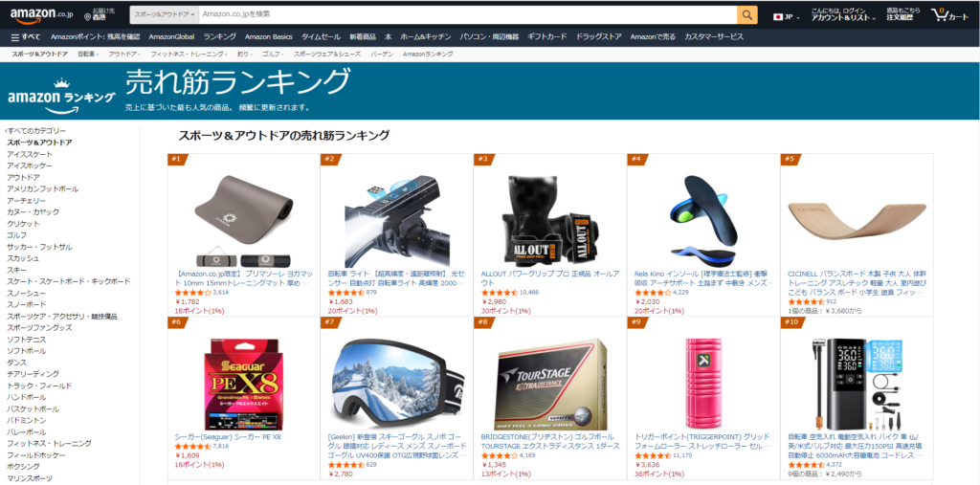
Task: Go back to すべてのカテゴリー
Action: 35,131
